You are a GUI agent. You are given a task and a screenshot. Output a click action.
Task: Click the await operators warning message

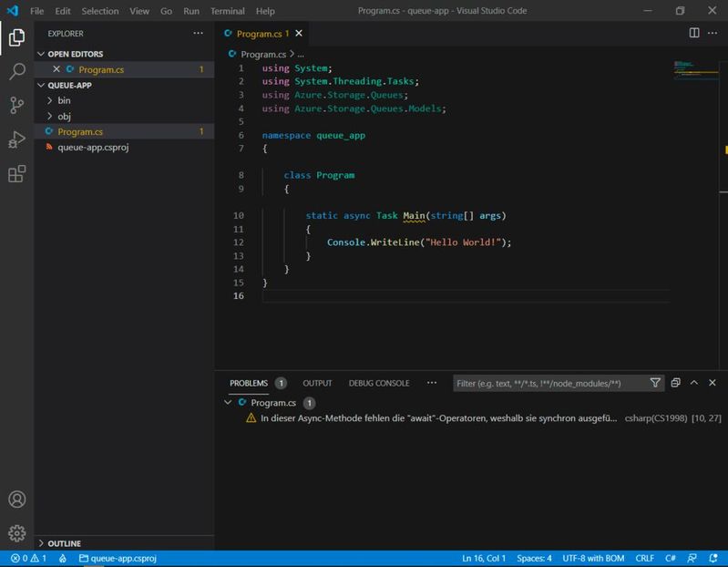[x=438, y=418]
